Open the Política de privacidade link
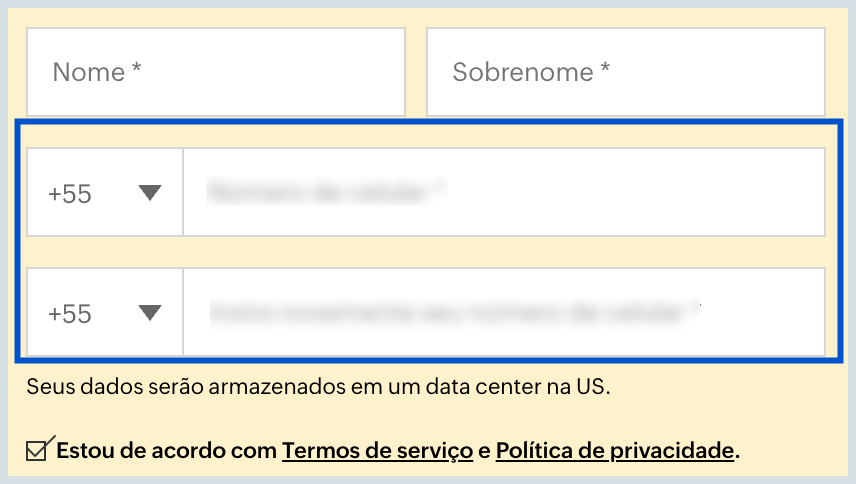The image size is (856, 484). [x=615, y=451]
